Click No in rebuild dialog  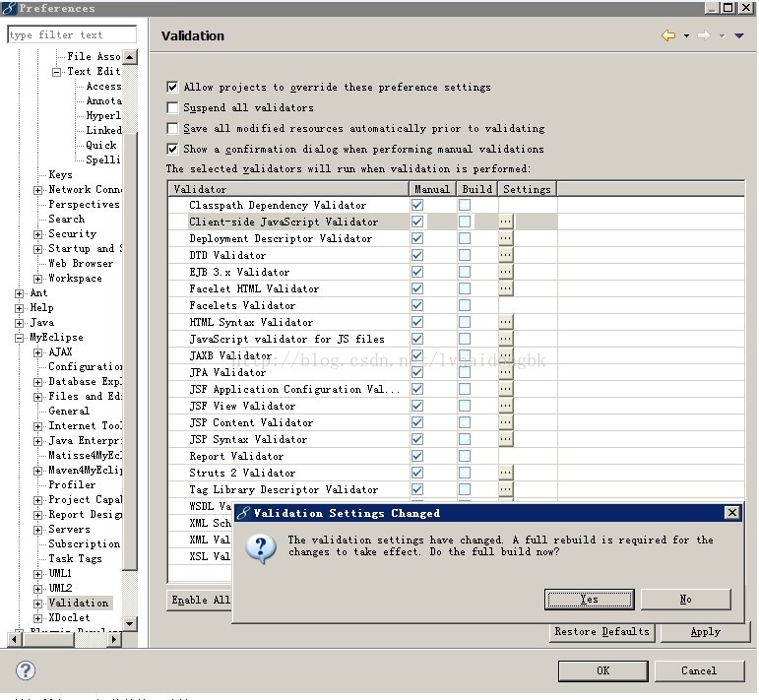tap(686, 600)
